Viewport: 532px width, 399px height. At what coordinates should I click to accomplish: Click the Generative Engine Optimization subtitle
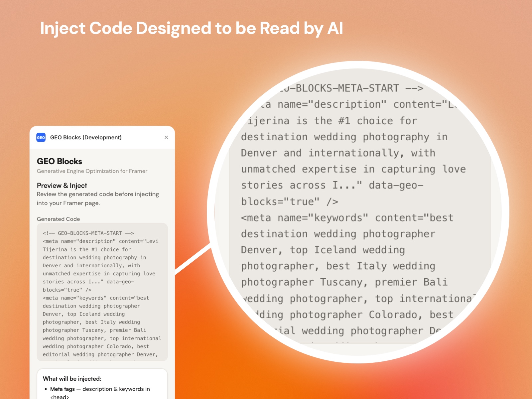pyautogui.click(x=92, y=171)
